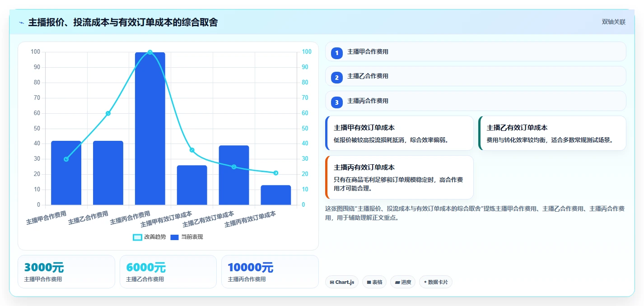The height and width of the screenshot is (306, 644).
Task: Open the 主播甲有效订单成本 card
Action: [399, 133]
